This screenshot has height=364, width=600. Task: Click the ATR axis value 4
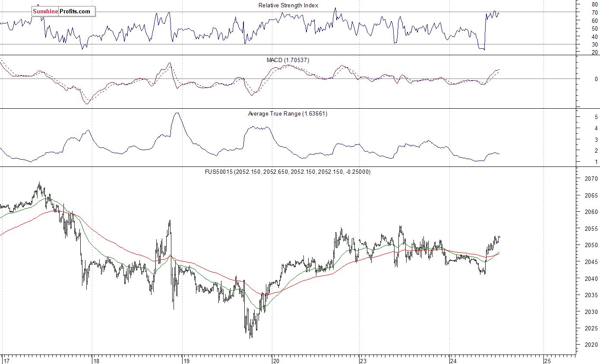596,128
